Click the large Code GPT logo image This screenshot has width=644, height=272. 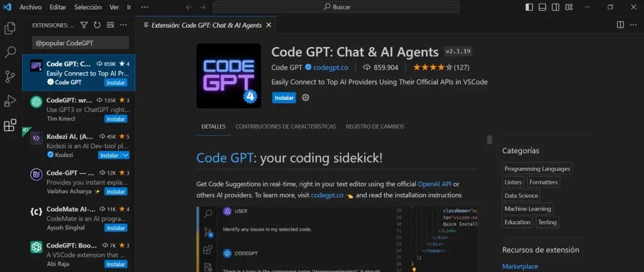[229, 76]
